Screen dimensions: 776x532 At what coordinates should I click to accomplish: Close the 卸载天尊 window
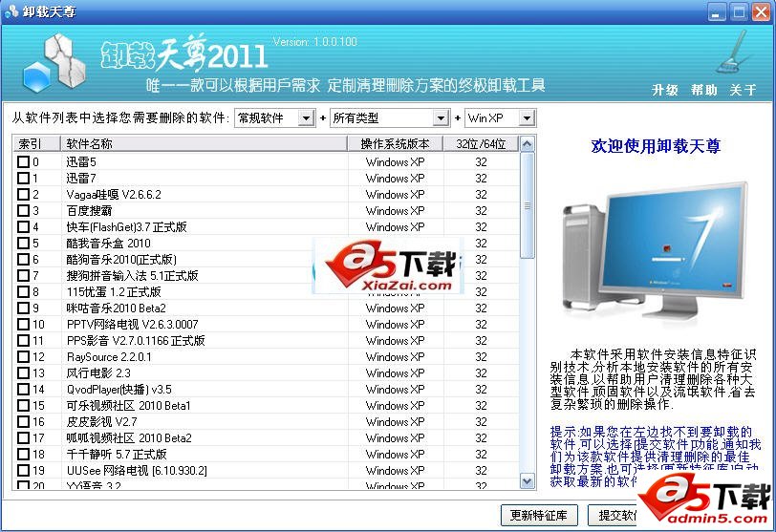pos(761,11)
